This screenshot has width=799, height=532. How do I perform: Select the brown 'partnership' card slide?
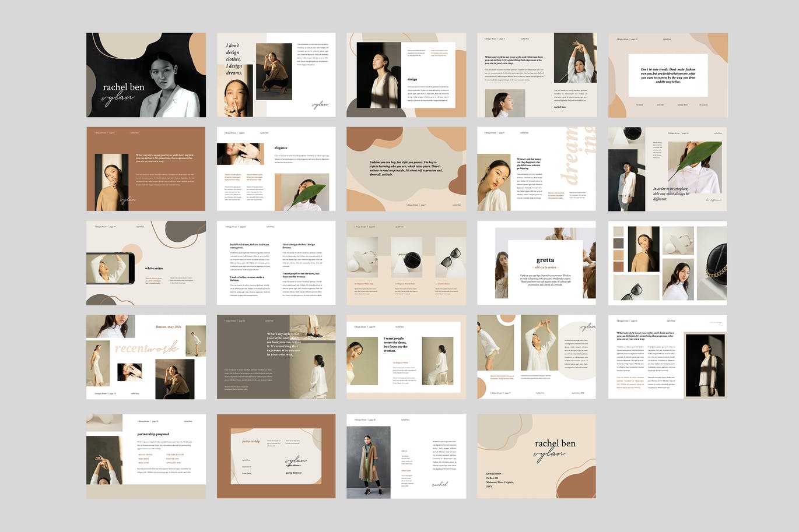[x=276, y=456]
